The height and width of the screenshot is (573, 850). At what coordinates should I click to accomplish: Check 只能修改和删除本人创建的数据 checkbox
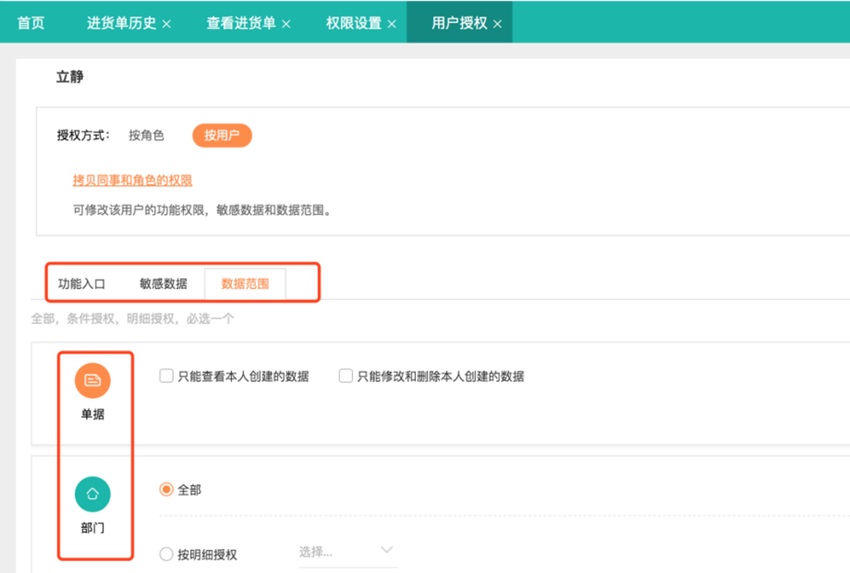click(346, 377)
